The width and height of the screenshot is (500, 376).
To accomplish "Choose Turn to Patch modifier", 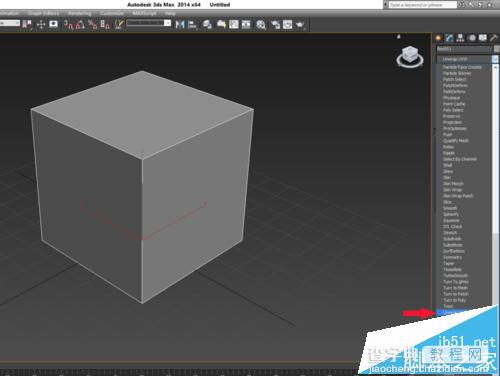I will click(456, 294).
